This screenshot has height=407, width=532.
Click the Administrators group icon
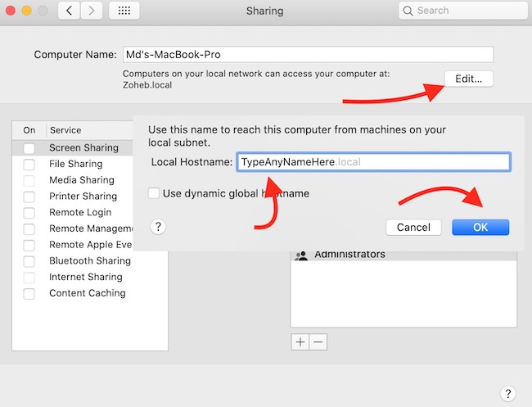[x=301, y=255]
